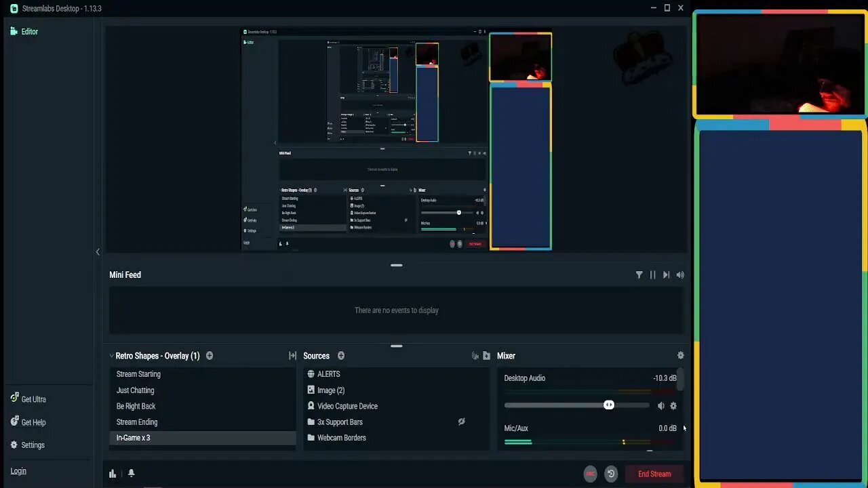Click the Get Ultra link
The width and height of the screenshot is (868, 488).
coord(28,399)
